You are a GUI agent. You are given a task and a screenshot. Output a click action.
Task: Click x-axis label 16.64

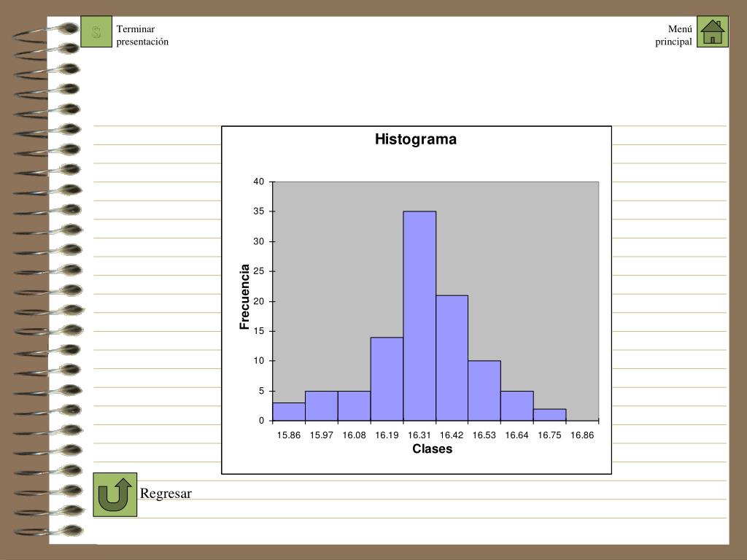point(517,435)
